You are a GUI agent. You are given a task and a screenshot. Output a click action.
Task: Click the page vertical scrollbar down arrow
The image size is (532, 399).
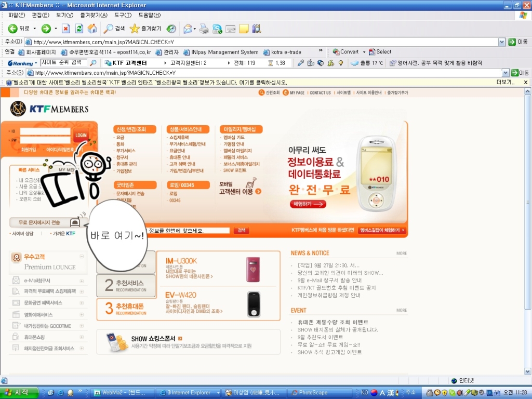(x=528, y=371)
